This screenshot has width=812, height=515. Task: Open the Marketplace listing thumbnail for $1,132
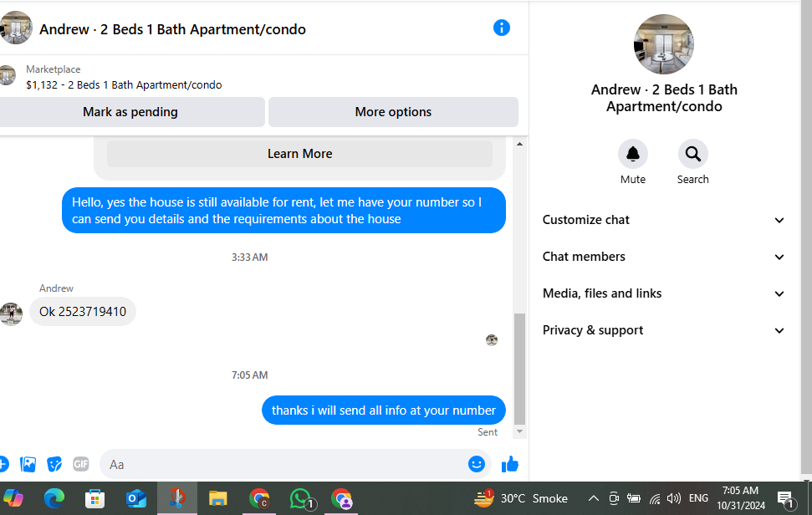click(x=8, y=75)
